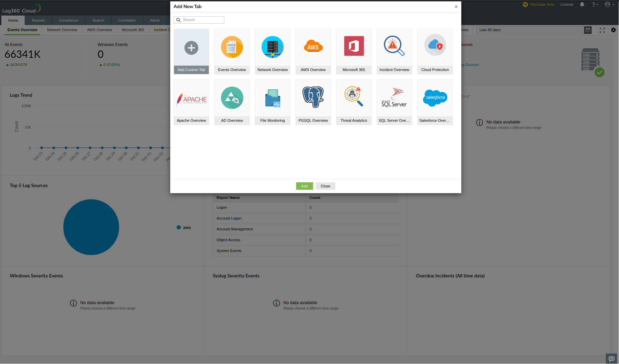Viewport: 619px width, 364px height.
Task: Choose the Events Overview tab icon
Action: 232,47
